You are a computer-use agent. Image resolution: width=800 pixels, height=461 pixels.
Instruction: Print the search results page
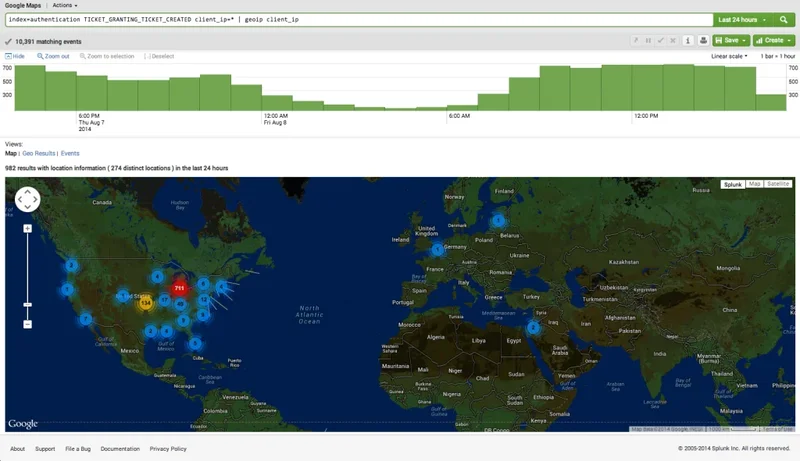(703, 40)
